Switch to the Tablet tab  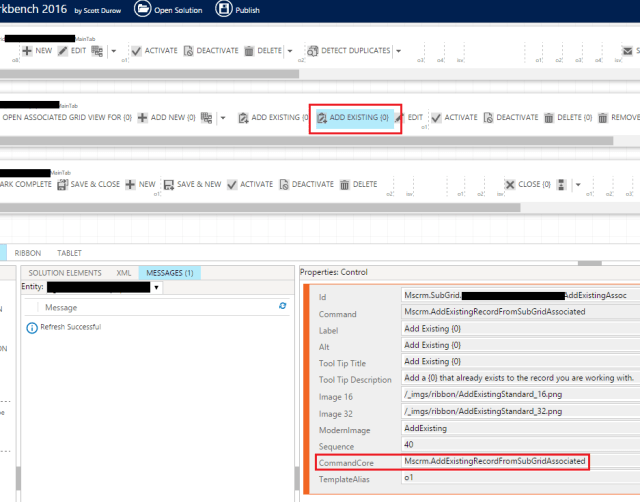tap(69, 253)
